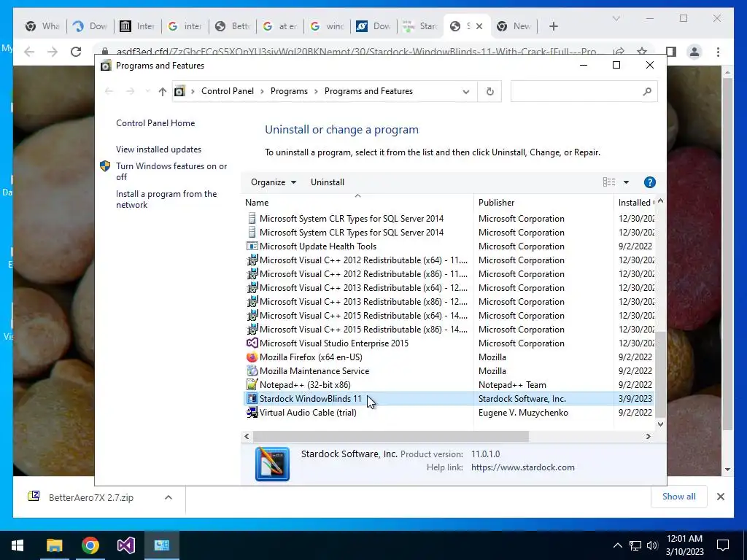Screen dimensions: 747x560
Task: Click the large WindowBlinds icon in details pane
Action: 272,464
